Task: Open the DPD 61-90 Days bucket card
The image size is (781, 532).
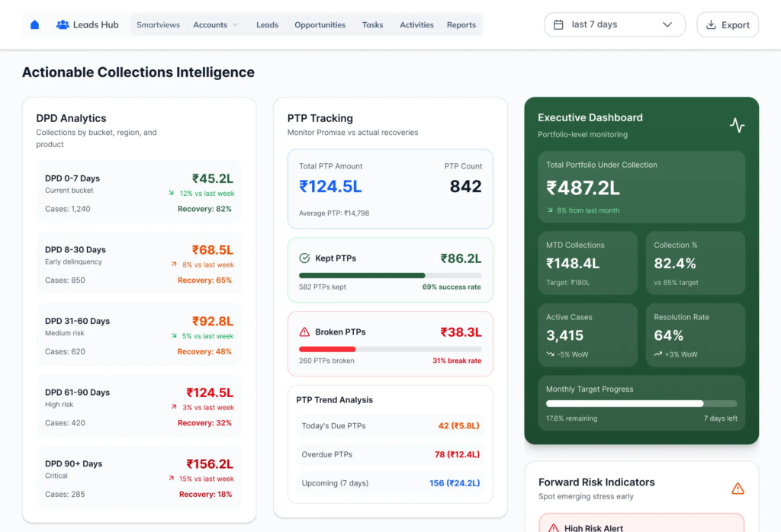Action: [140, 405]
